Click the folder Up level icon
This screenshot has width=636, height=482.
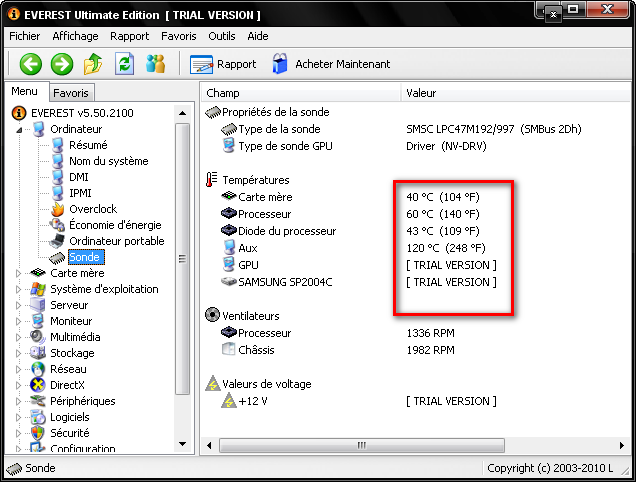coord(93,64)
